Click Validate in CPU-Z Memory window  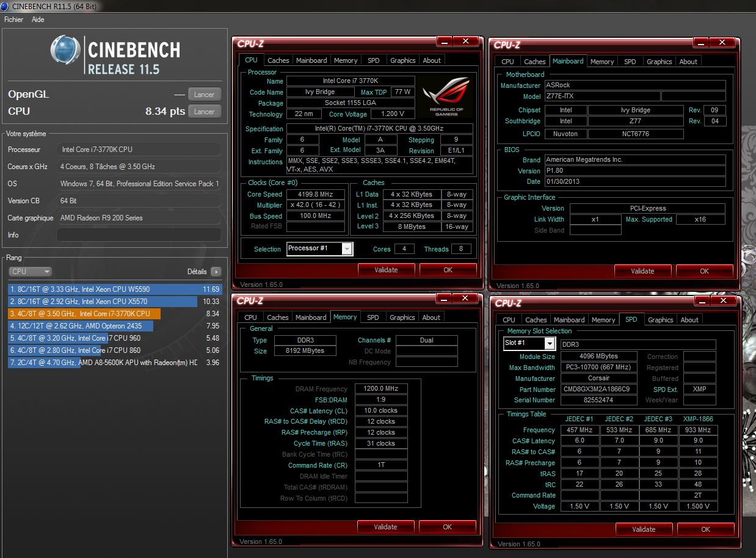pos(385,527)
